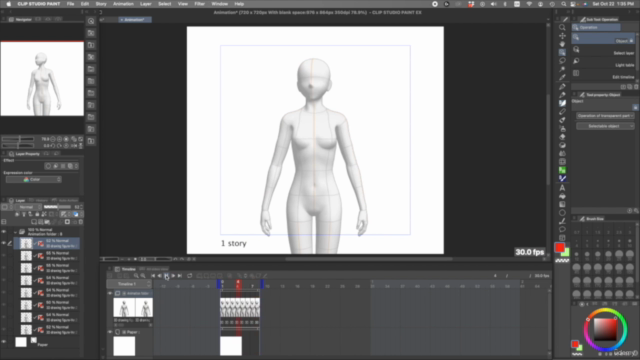Zoom in on the timeline
The width and height of the screenshot is (640, 360).
click(x=143, y=276)
